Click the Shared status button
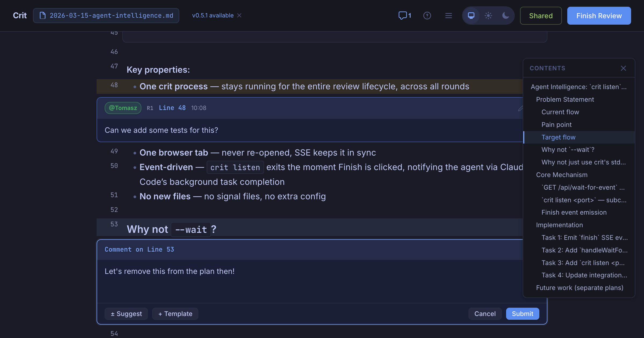Image resolution: width=644 pixels, height=338 pixels. click(x=540, y=16)
